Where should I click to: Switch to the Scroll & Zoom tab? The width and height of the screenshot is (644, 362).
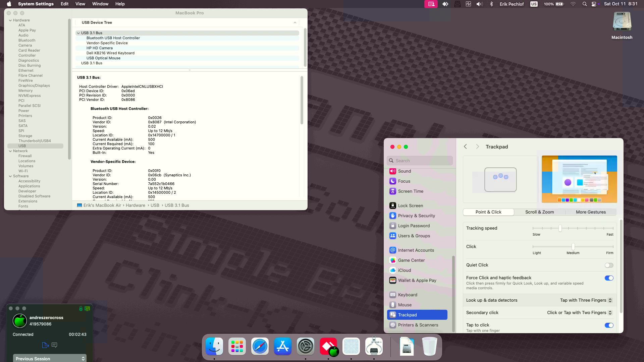pyautogui.click(x=539, y=212)
